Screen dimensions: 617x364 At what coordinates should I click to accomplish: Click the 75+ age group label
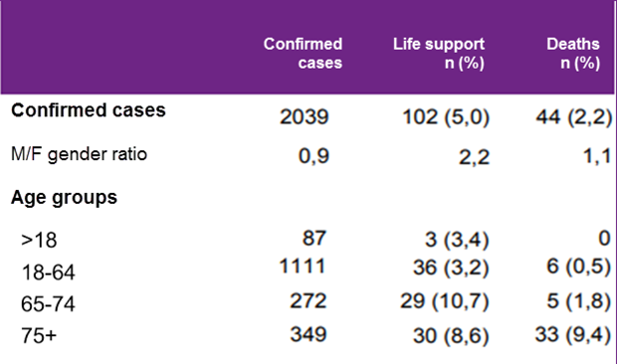(x=39, y=336)
